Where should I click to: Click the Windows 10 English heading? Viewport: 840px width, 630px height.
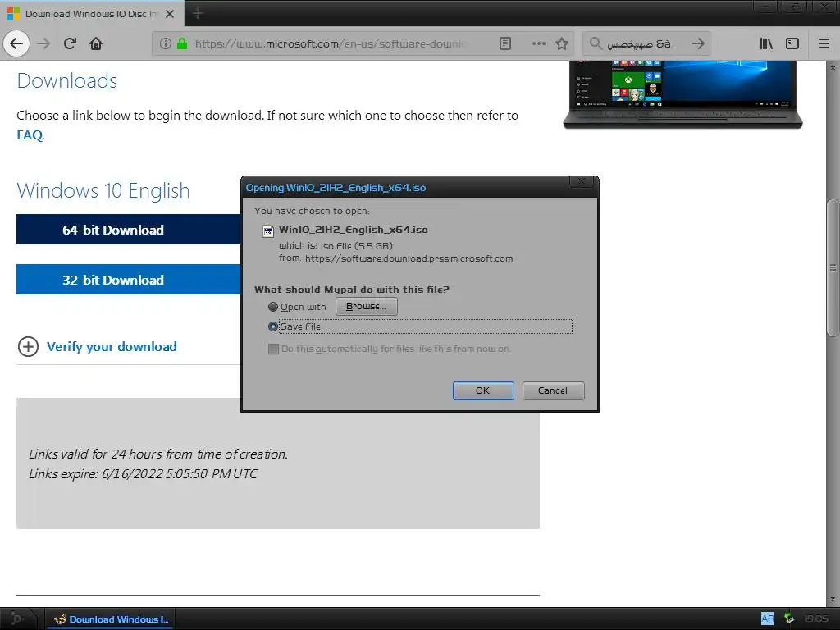pyautogui.click(x=103, y=190)
